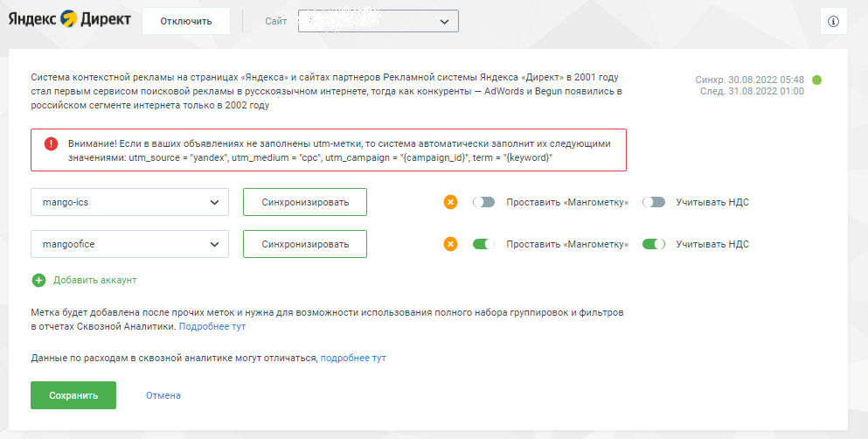
Task: Remove the mangoofice account via orange X
Action: 450,244
